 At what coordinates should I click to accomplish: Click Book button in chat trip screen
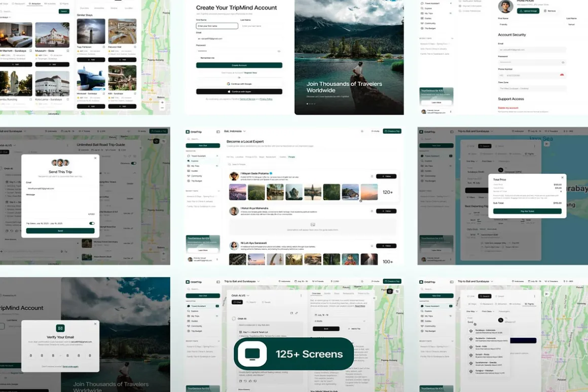coord(326,329)
